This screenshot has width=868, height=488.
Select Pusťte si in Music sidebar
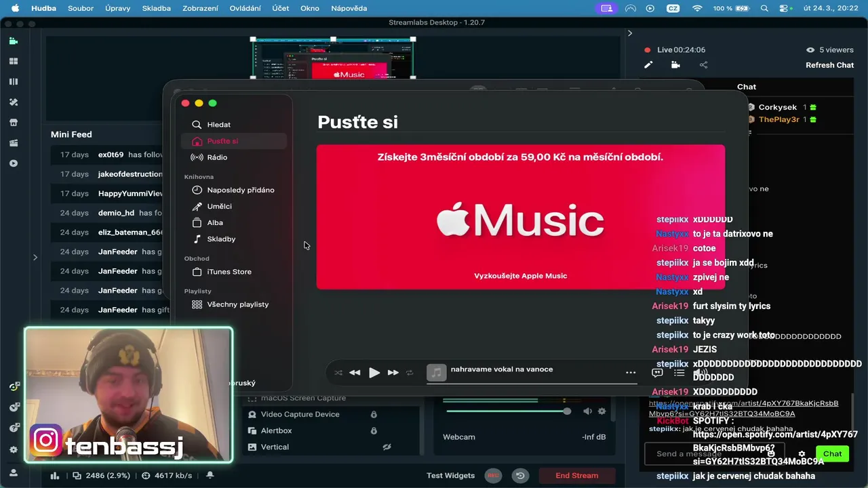(233, 141)
